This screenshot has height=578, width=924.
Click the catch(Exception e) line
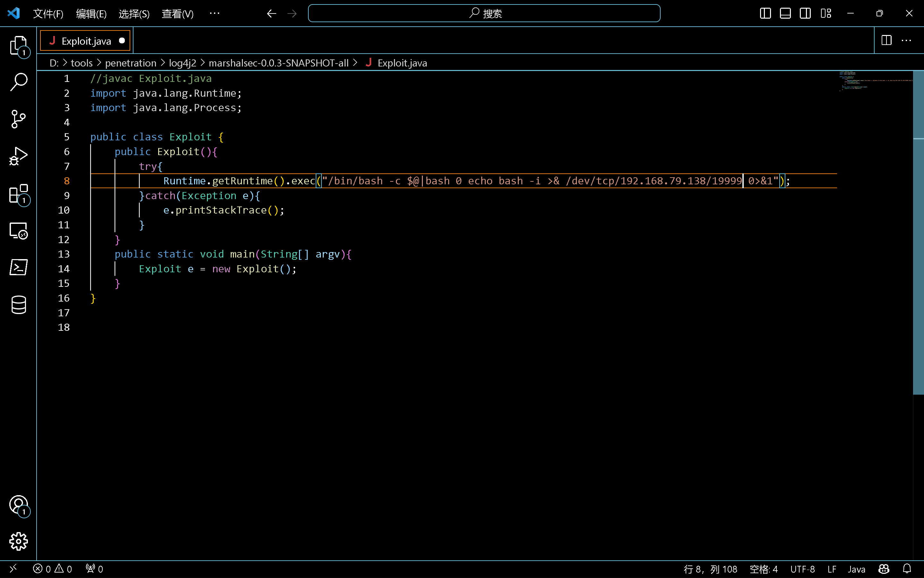[x=199, y=196]
